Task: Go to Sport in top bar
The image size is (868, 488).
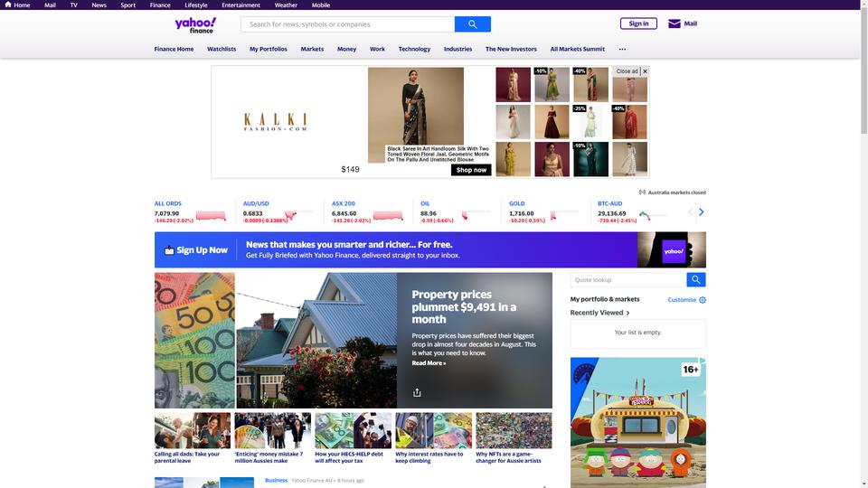Action: click(x=127, y=5)
